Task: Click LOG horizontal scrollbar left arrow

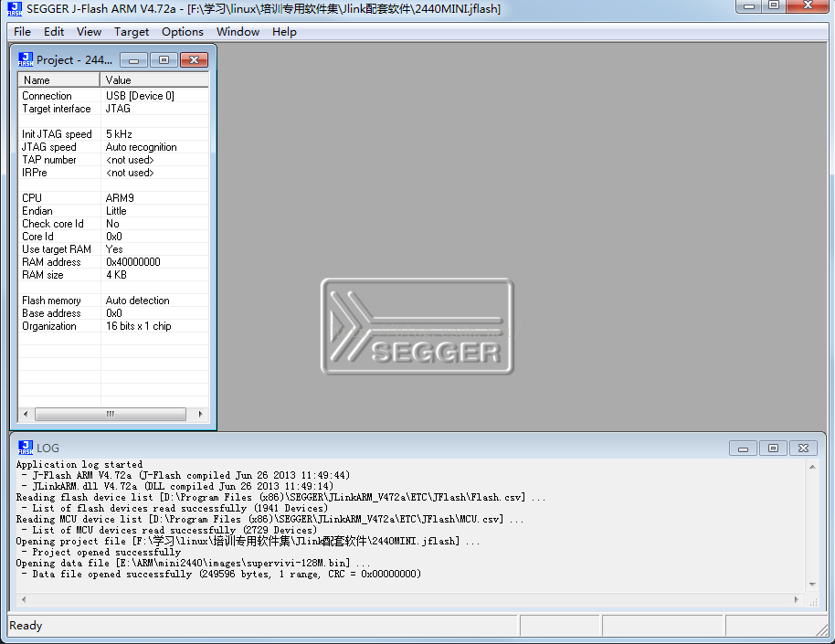Action: coord(24,599)
